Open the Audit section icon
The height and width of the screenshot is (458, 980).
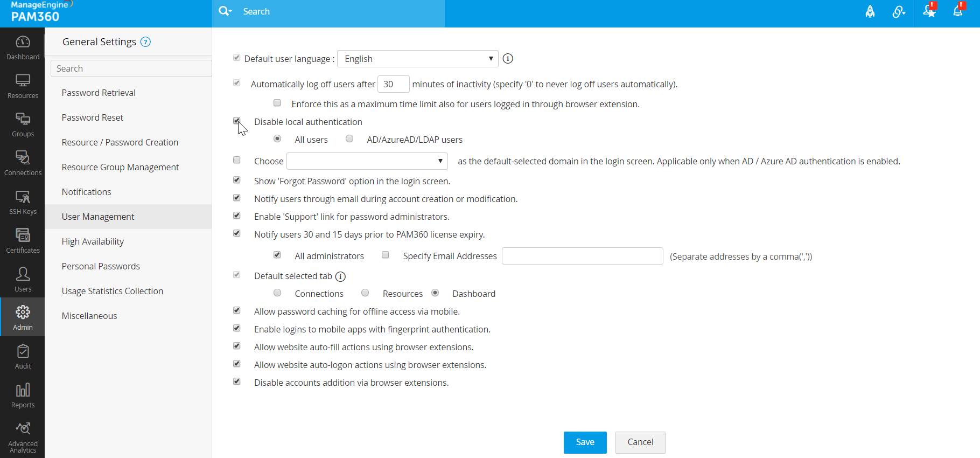click(23, 357)
